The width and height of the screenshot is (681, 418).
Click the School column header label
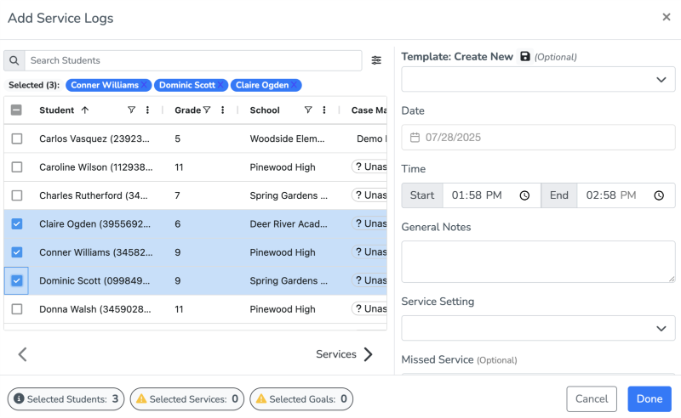coord(264,110)
